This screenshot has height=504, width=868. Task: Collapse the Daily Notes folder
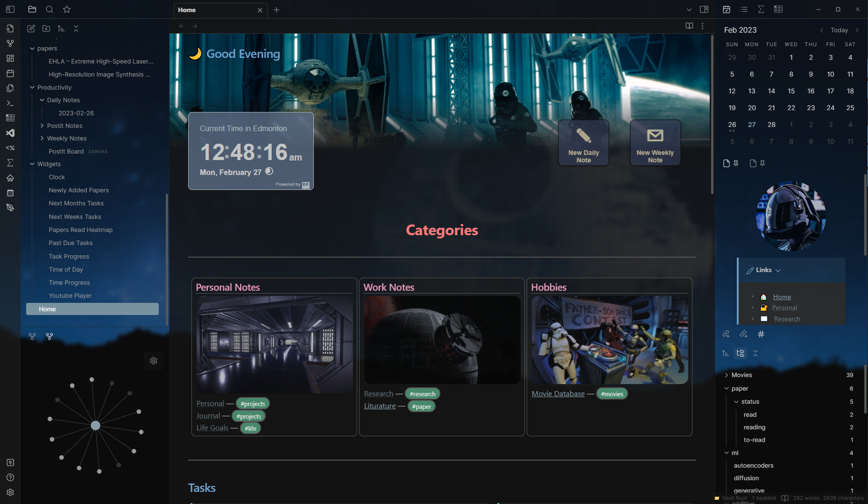click(x=42, y=100)
